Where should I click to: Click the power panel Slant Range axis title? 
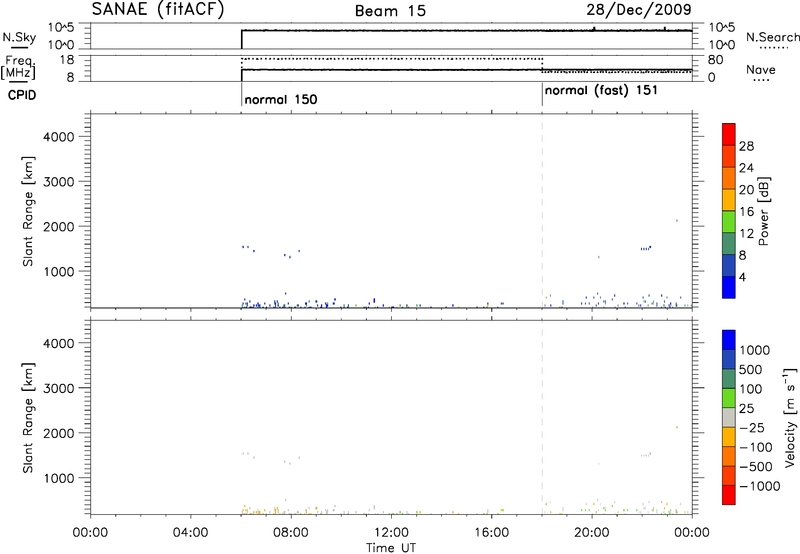[x=28, y=211]
